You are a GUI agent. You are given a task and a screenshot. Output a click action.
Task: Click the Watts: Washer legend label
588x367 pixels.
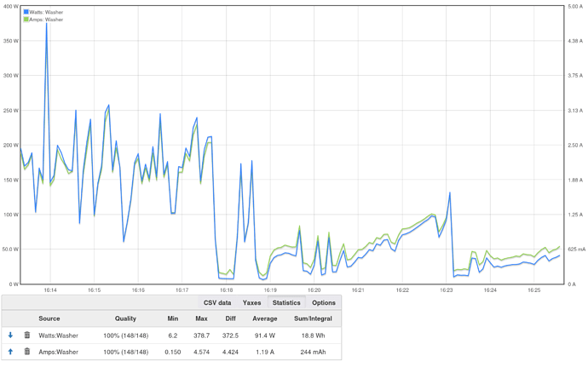[46, 12]
